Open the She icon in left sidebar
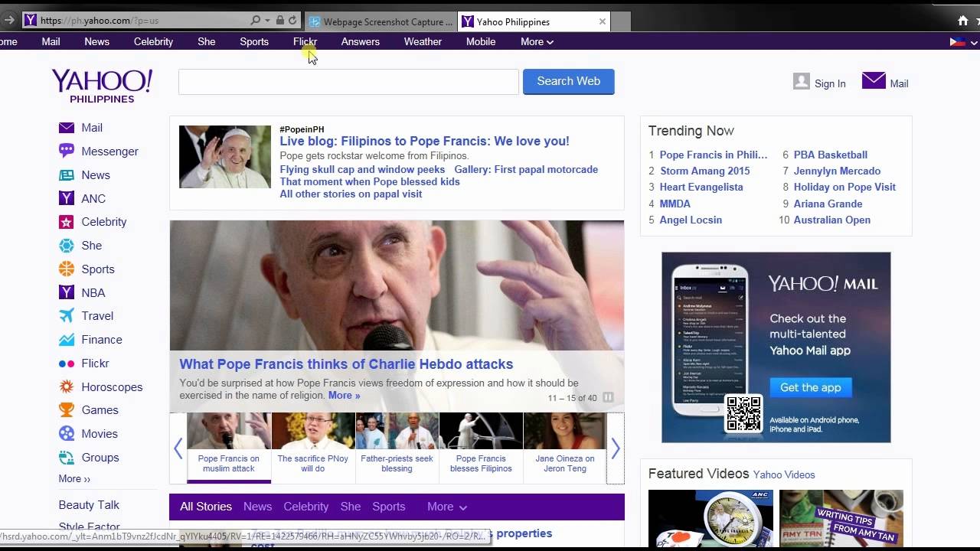 coord(67,246)
